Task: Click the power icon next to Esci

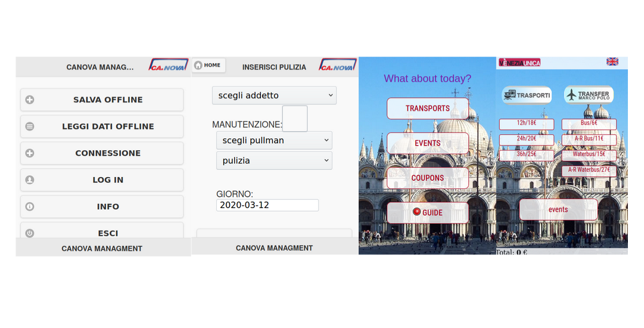Action: pos(30,233)
